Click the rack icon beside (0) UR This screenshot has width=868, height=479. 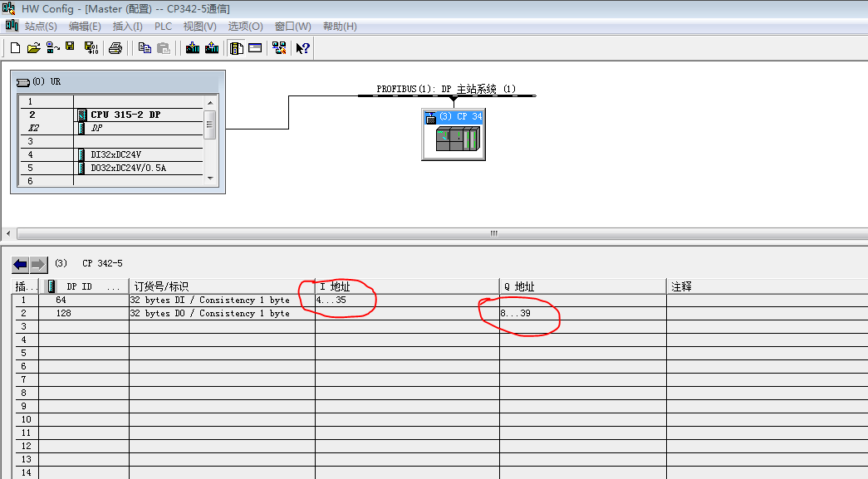(x=22, y=82)
